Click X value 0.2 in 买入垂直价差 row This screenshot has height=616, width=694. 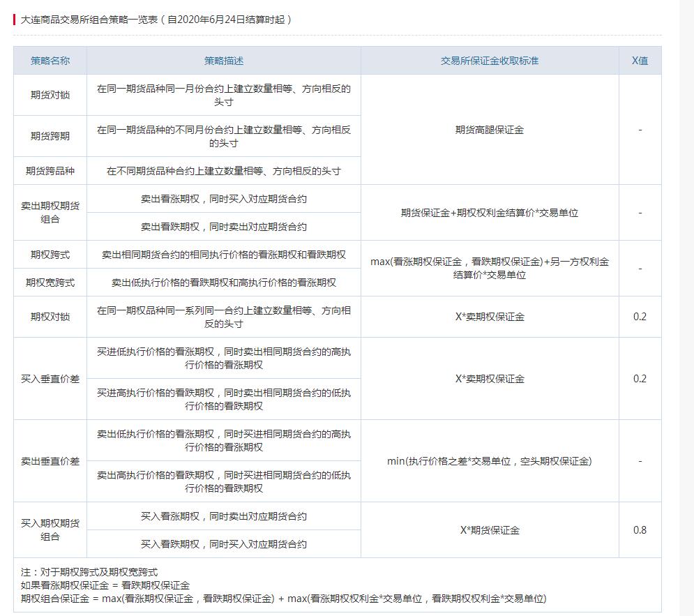640,379
